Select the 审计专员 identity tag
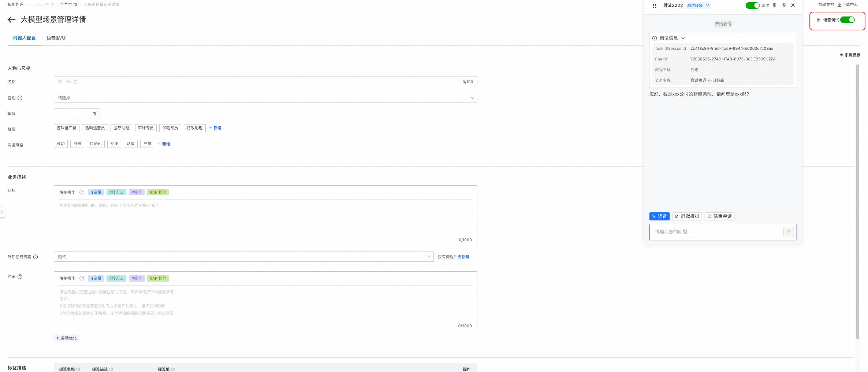868x372 pixels. (146, 128)
